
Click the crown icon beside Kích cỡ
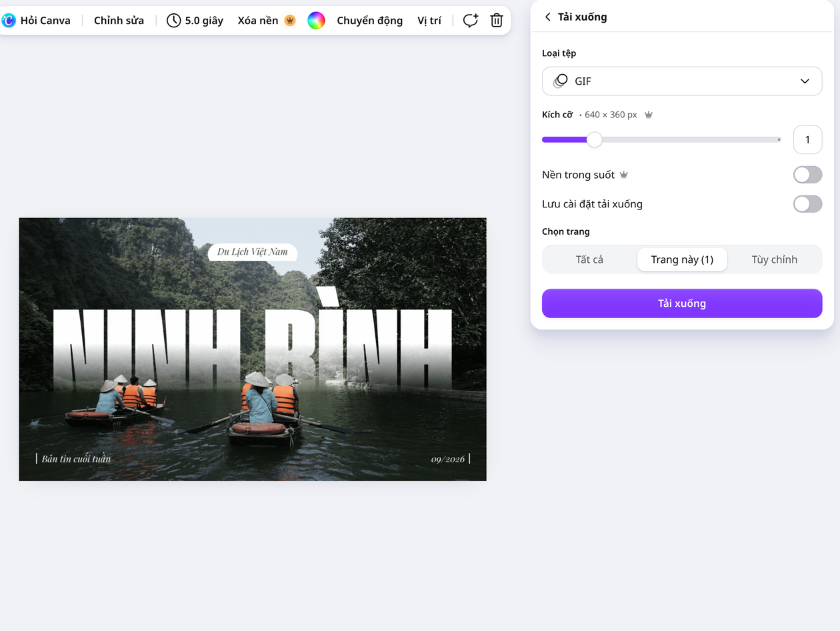(x=649, y=115)
